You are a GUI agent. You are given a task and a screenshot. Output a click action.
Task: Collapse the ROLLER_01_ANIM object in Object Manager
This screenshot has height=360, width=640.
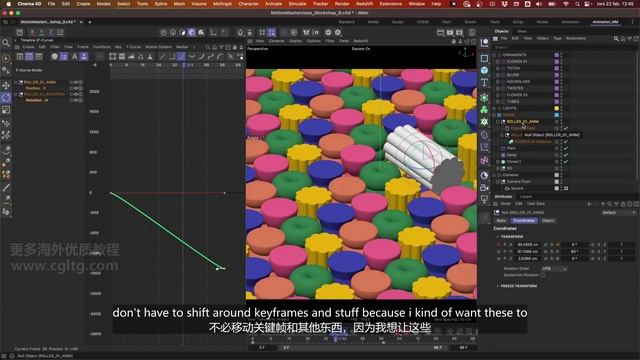[x=498, y=122]
